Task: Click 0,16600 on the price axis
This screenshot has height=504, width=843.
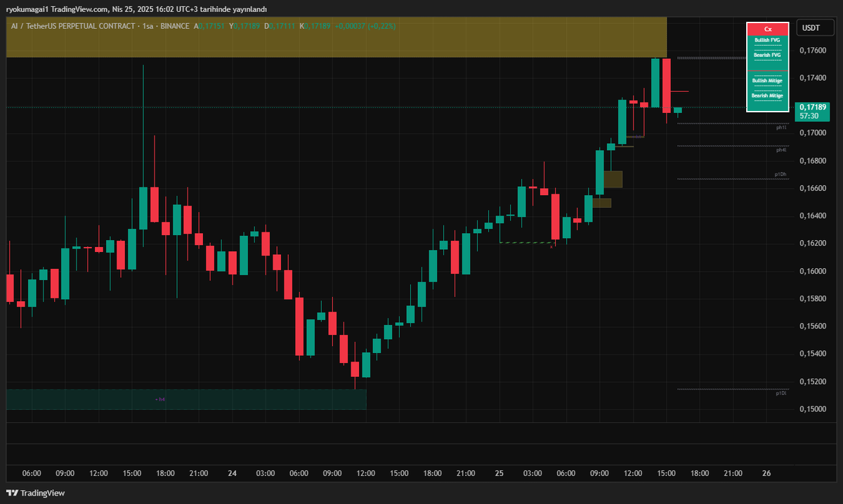Action: pyautogui.click(x=813, y=189)
